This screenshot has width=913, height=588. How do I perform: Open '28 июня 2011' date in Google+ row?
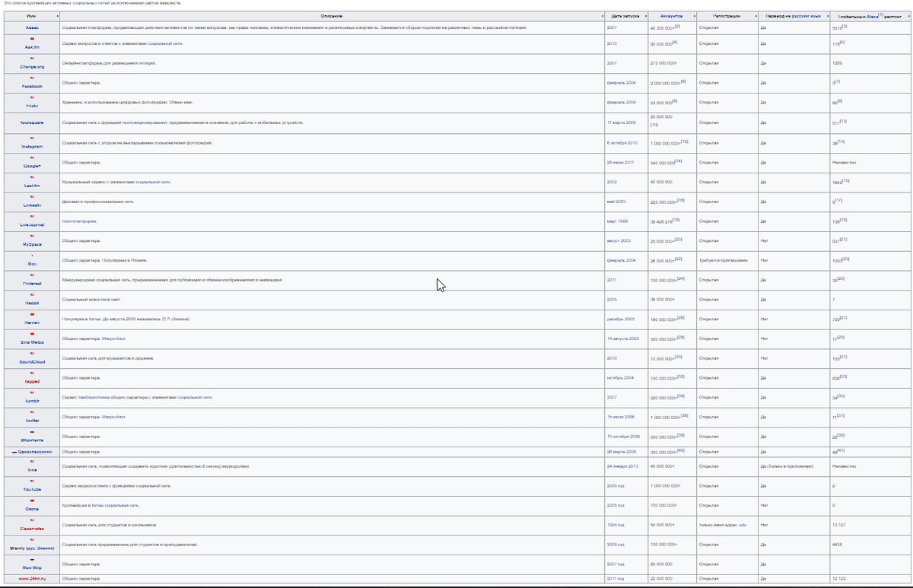coord(620,162)
